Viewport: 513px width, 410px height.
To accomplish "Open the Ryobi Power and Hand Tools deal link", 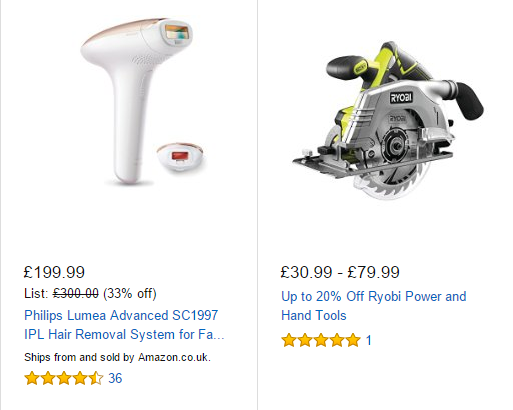I will coord(374,306).
